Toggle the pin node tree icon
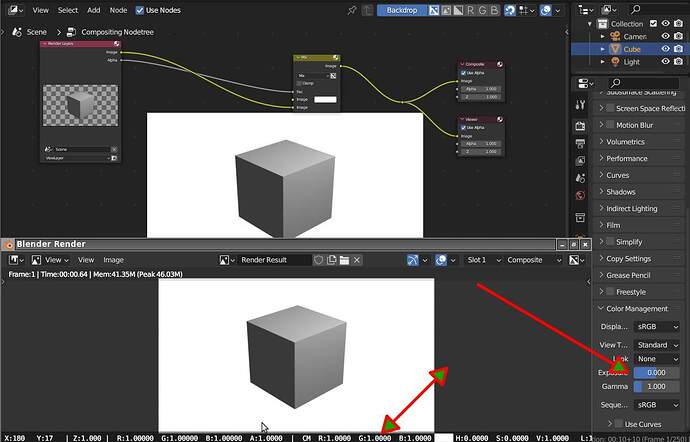This screenshot has width=690, height=442. (x=352, y=10)
